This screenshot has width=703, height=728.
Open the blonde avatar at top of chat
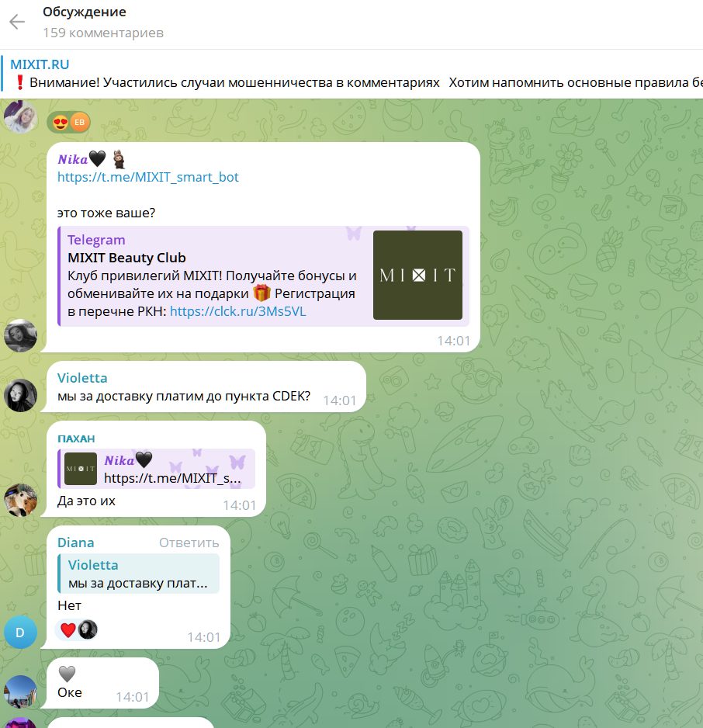pos(20,116)
